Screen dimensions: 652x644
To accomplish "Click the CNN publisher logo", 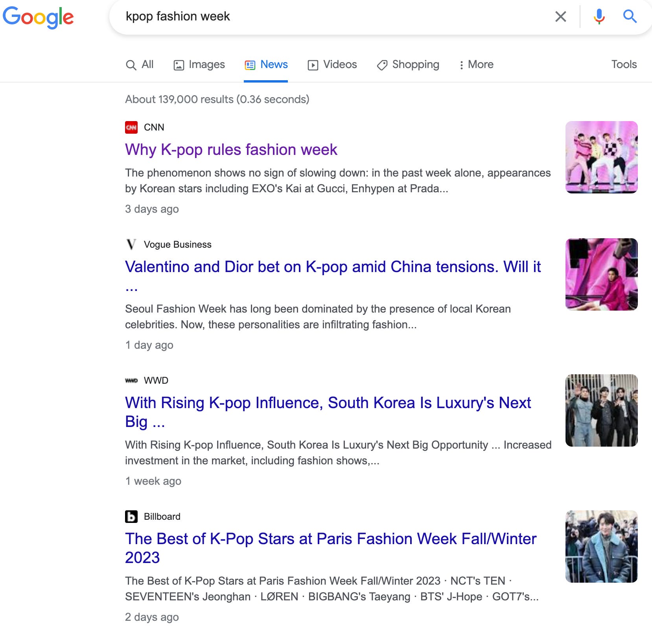I will point(131,127).
